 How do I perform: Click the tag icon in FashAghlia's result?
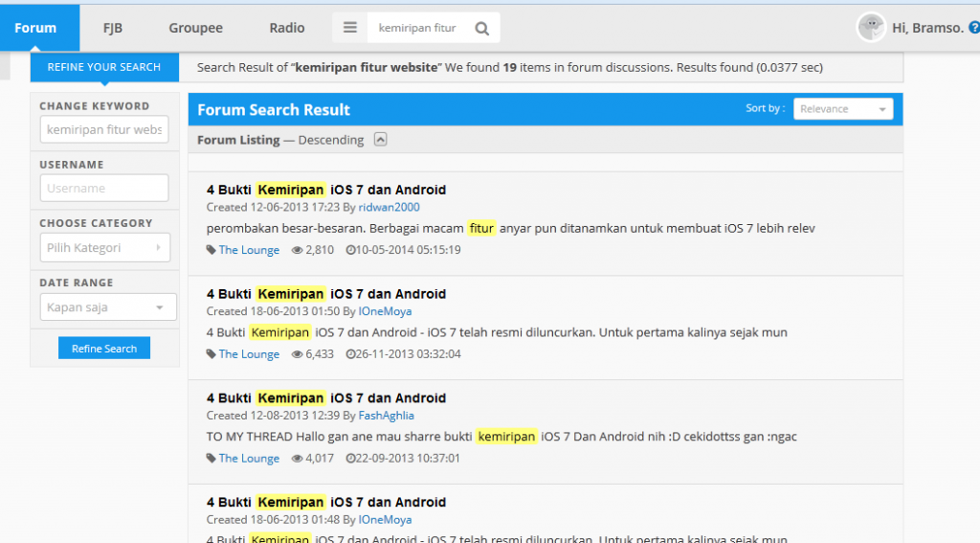[x=212, y=458]
